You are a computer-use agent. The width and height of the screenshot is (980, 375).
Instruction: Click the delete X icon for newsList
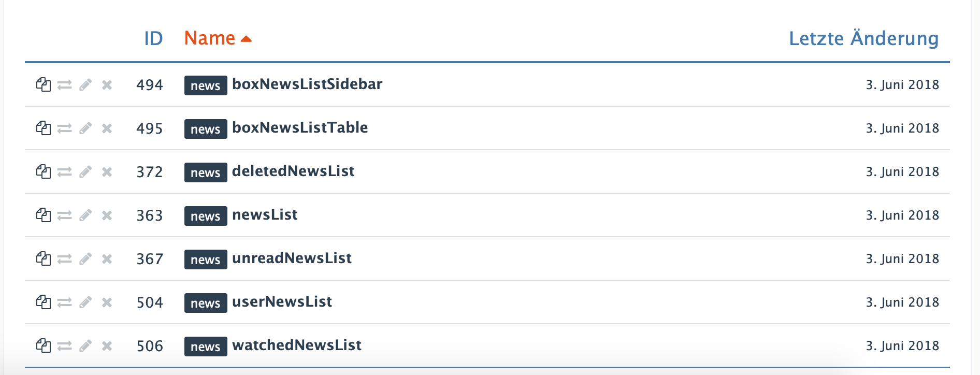click(x=107, y=215)
